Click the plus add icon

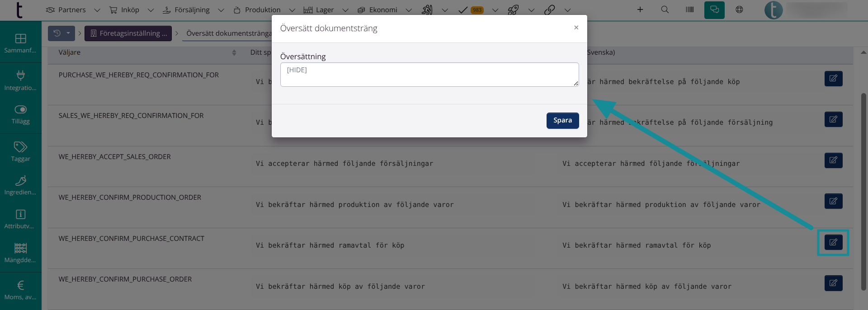640,10
